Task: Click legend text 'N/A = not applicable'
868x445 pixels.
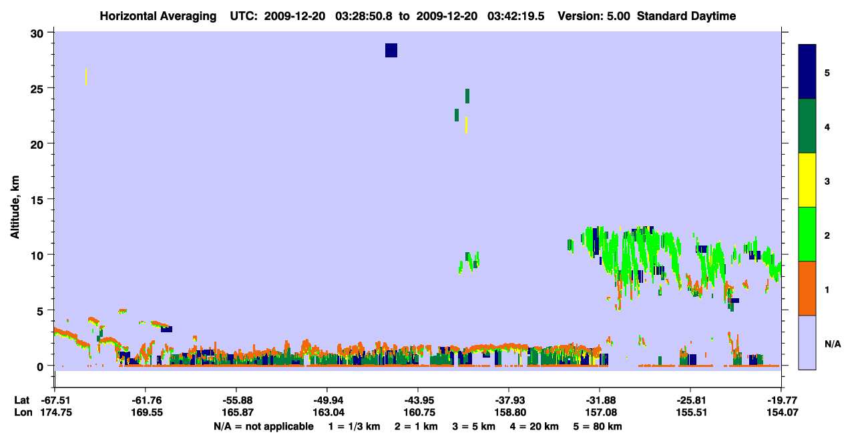Action: tap(264, 426)
